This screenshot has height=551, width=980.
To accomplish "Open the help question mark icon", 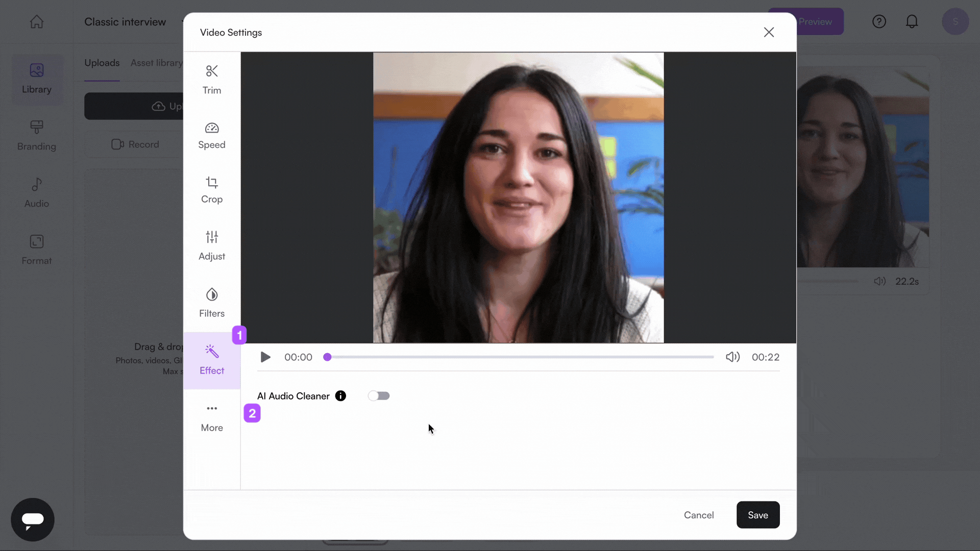I will click(879, 21).
